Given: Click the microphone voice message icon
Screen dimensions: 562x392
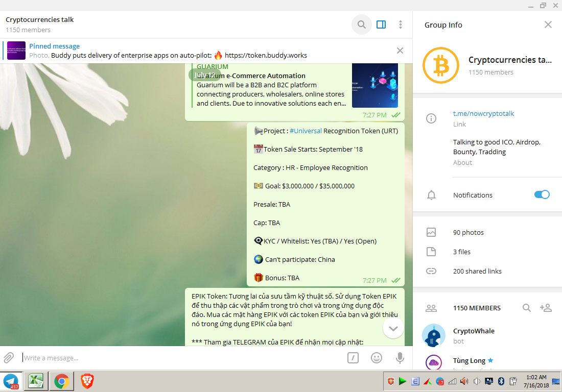Looking at the screenshot, I should 400,358.
